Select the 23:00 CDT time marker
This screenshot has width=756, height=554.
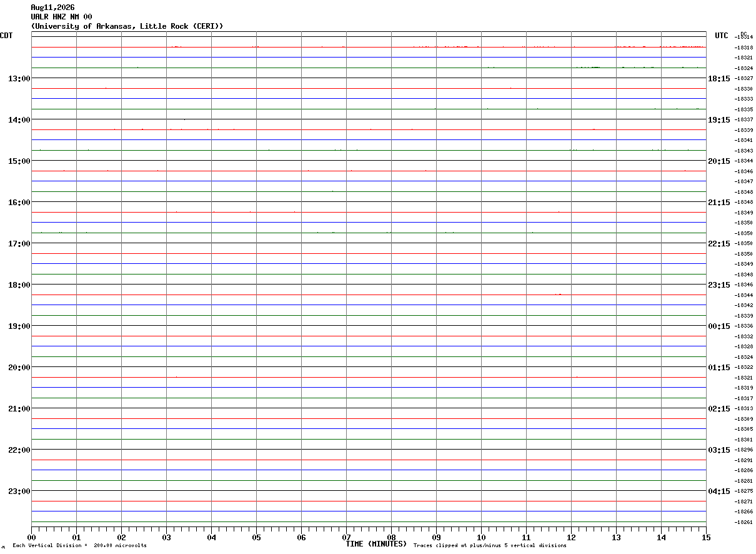point(19,491)
